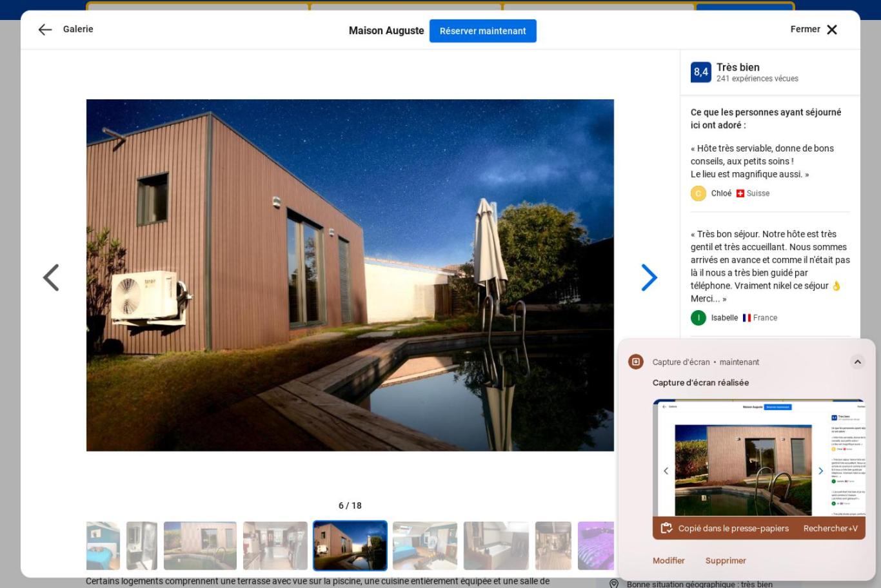Show the next photo with right chevron

pyautogui.click(x=649, y=277)
